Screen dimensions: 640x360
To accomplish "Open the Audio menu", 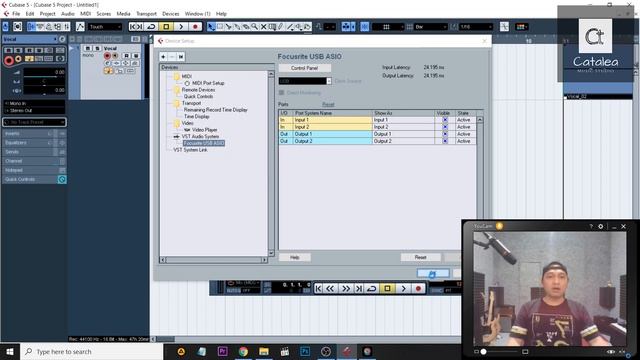I will [x=68, y=14].
